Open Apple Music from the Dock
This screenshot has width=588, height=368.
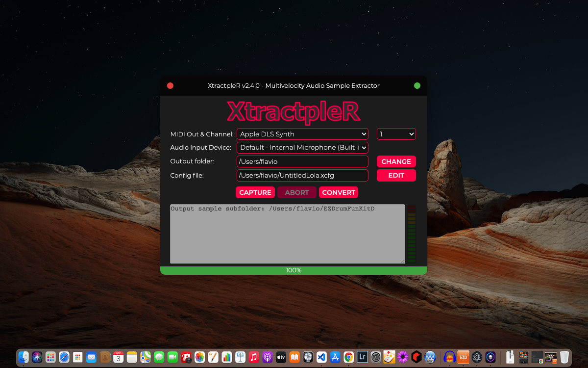point(254,357)
